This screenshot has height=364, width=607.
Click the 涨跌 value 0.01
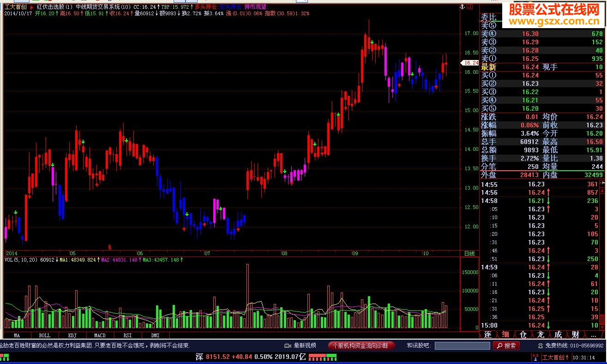point(532,117)
